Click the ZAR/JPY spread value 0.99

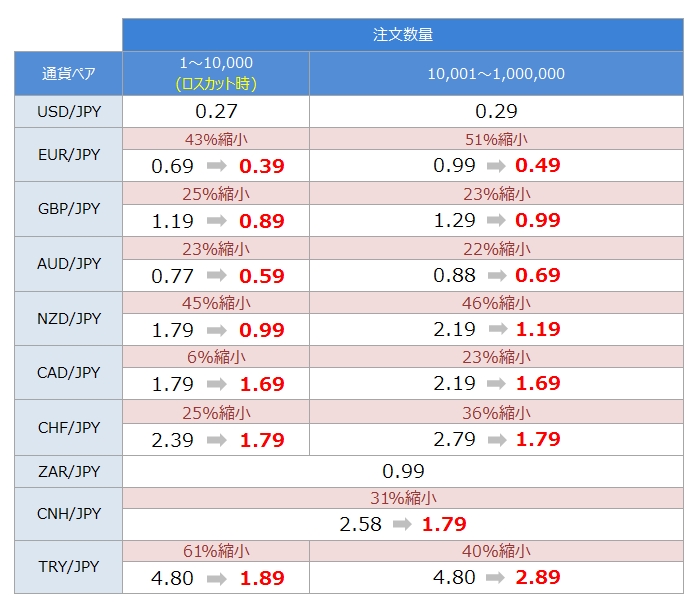click(403, 471)
